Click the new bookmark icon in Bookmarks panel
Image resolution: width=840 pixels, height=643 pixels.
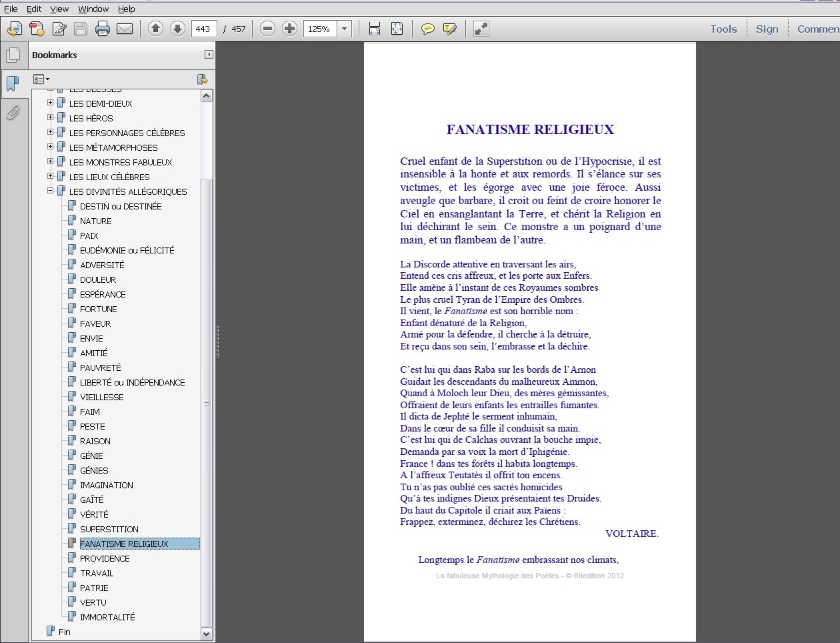click(x=202, y=79)
